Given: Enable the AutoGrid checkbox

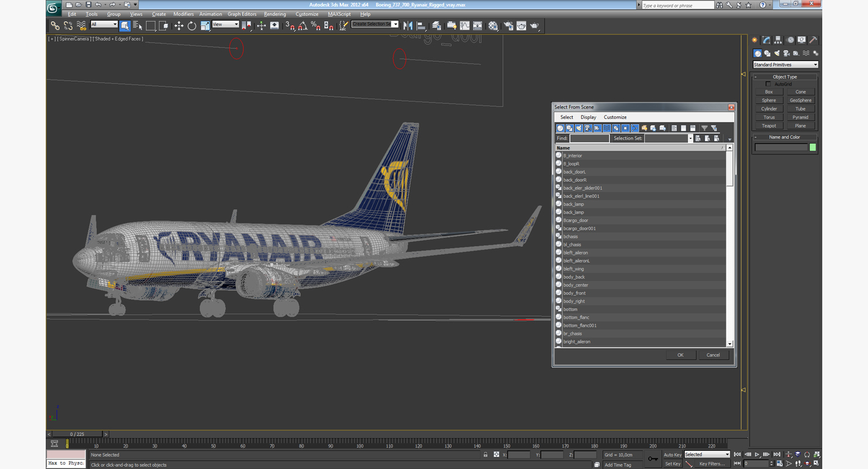Looking at the screenshot, I should tap(768, 84).
